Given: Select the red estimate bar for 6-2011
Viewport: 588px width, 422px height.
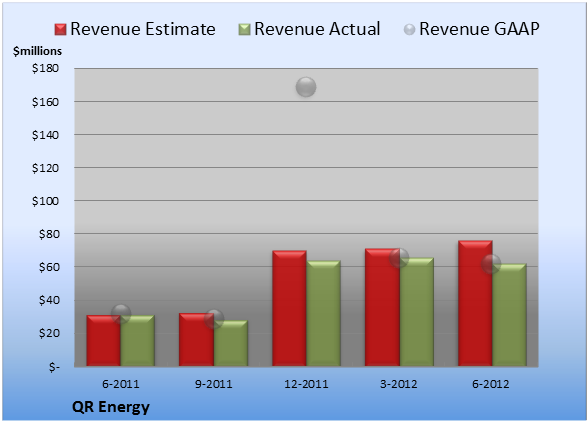Looking at the screenshot, I should click(x=104, y=341).
